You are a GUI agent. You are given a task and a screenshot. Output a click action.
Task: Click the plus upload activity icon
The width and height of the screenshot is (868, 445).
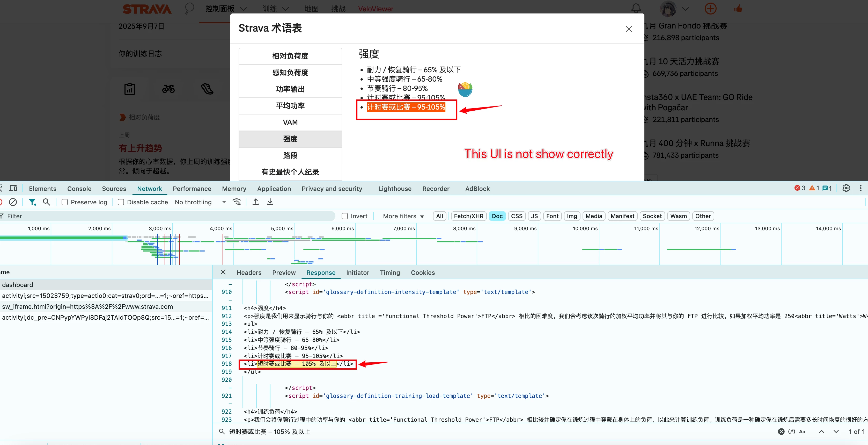pyautogui.click(x=711, y=9)
